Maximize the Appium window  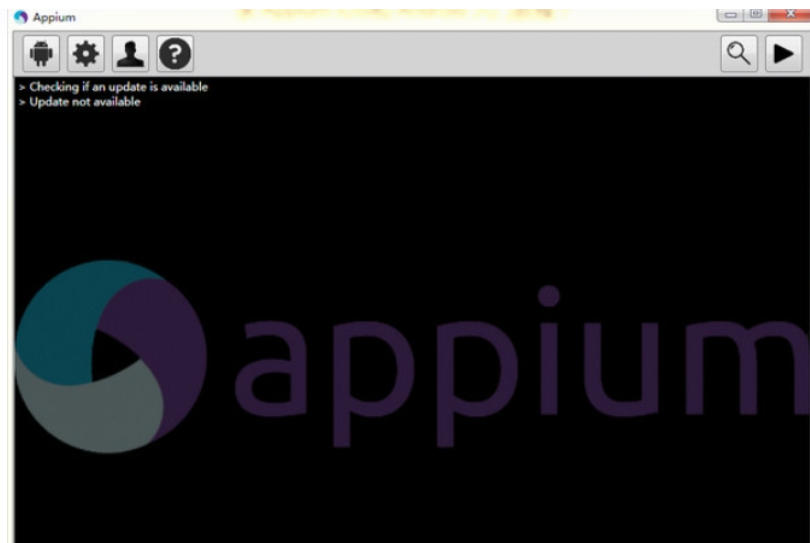(x=757, y=15)
